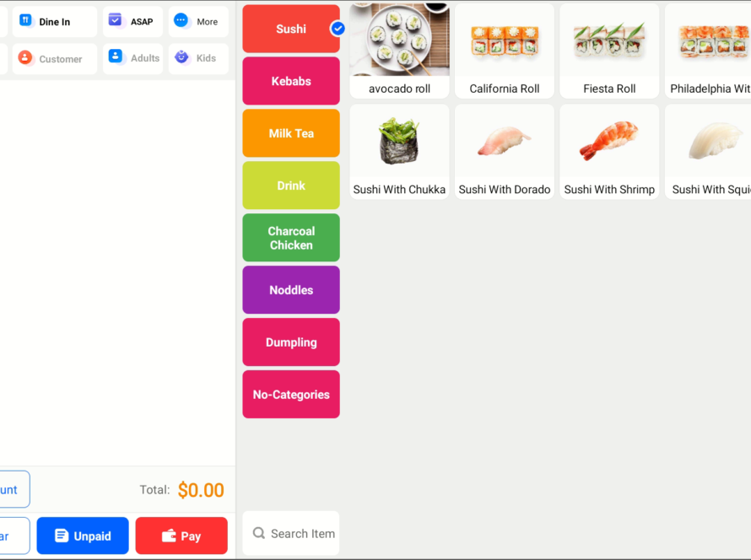The image size is (751, 560).
Task: Select the Kebabs category
Action: (291, 81)
